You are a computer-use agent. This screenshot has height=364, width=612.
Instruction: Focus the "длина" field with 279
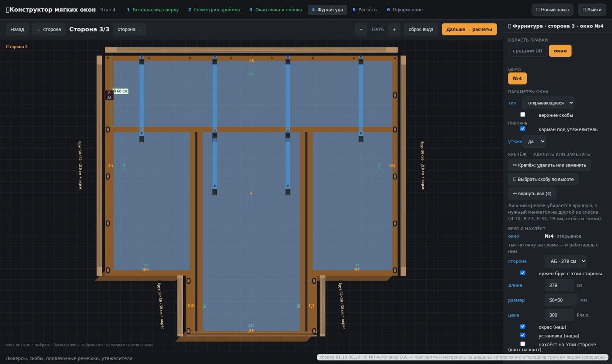[559, 285]
